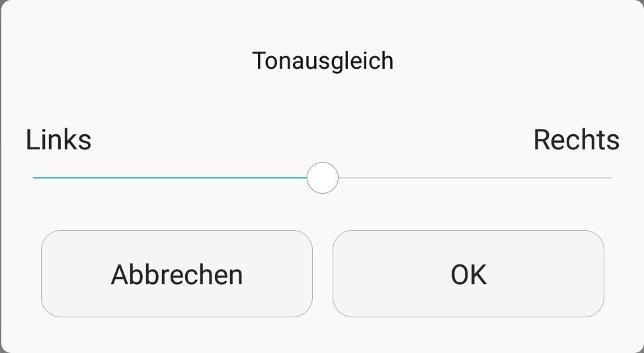The image size is (644, 353).
Task: Tap the Links label
Action: coord(58,140)
